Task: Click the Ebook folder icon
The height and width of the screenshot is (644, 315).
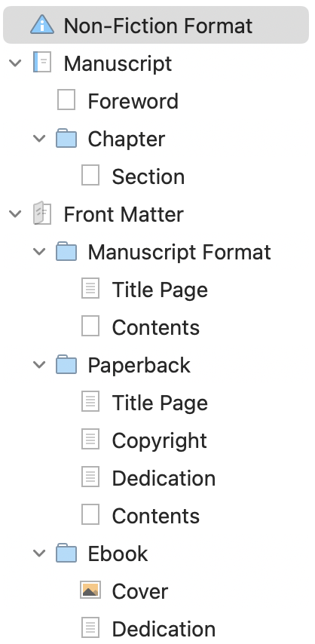Action: pos(66,554)
